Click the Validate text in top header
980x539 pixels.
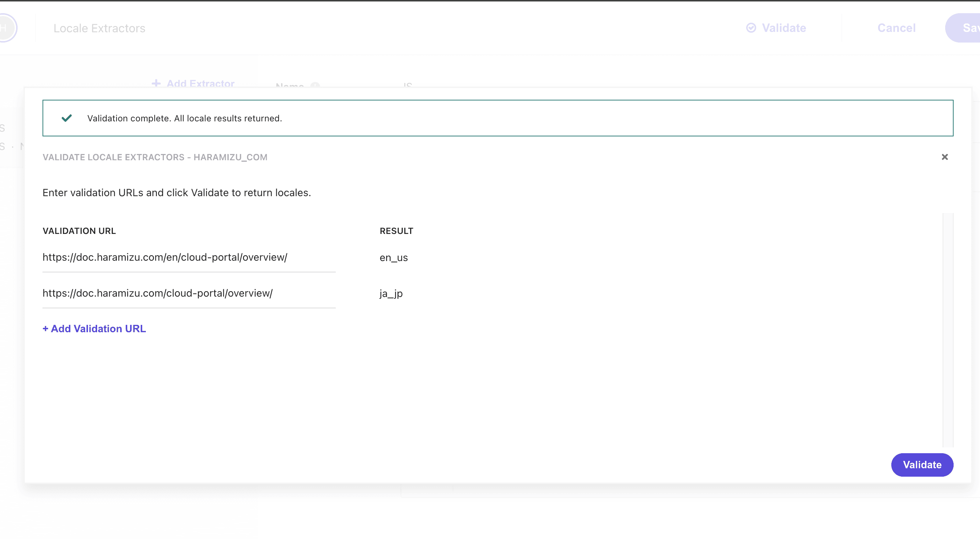pos(784,28)
